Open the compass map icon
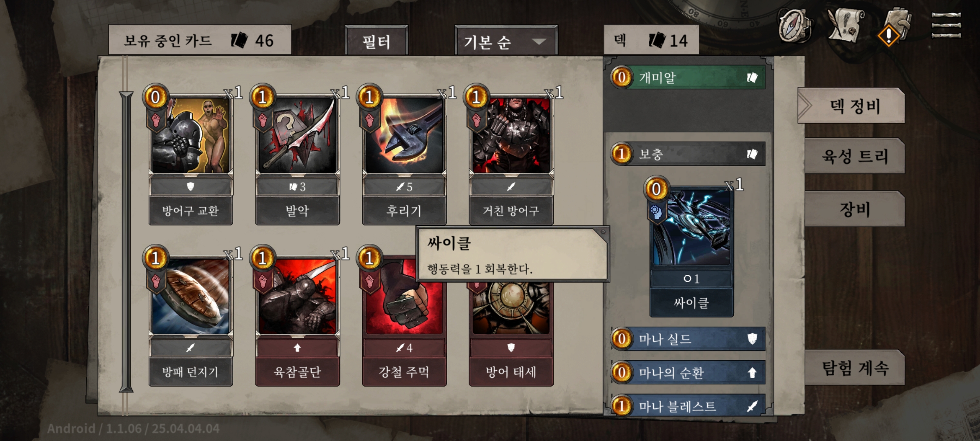980x441 pixels. click(x=794, y=25)
